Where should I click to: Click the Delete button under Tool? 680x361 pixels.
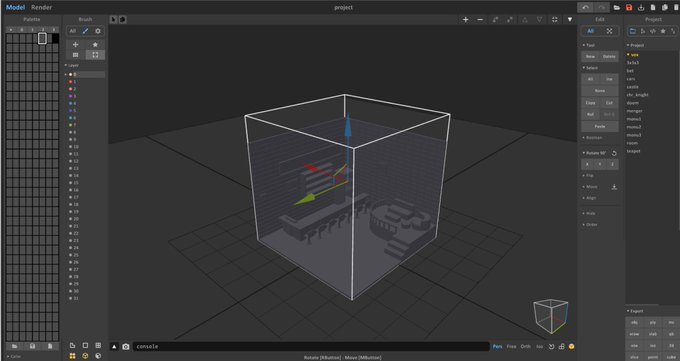point(609,56)
